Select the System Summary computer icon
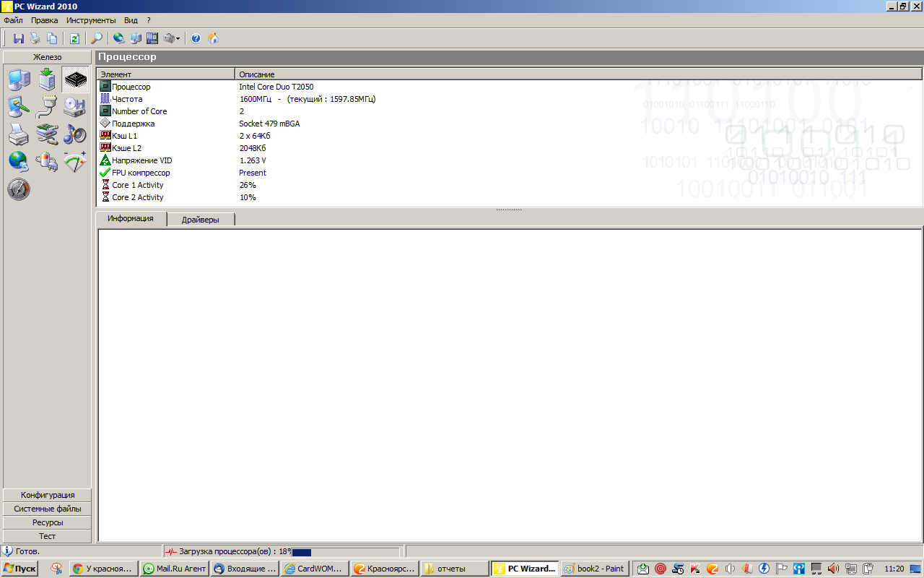This screenshot has height=578, width=924. point(19,80)
